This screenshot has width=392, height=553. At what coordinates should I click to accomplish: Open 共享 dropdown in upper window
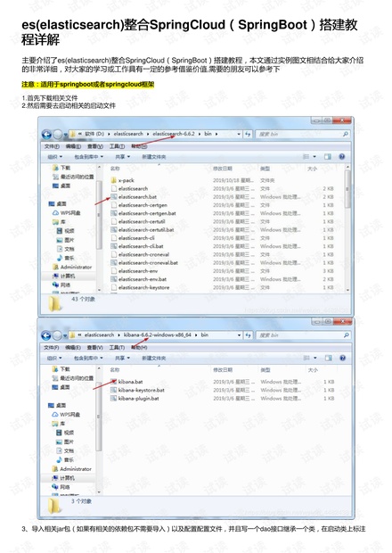123,157
